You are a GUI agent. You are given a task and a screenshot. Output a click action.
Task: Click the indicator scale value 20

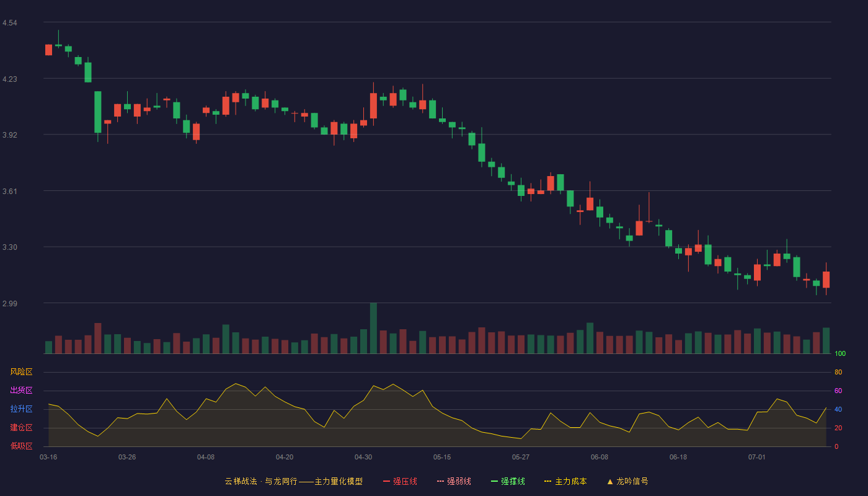(838, 428)
